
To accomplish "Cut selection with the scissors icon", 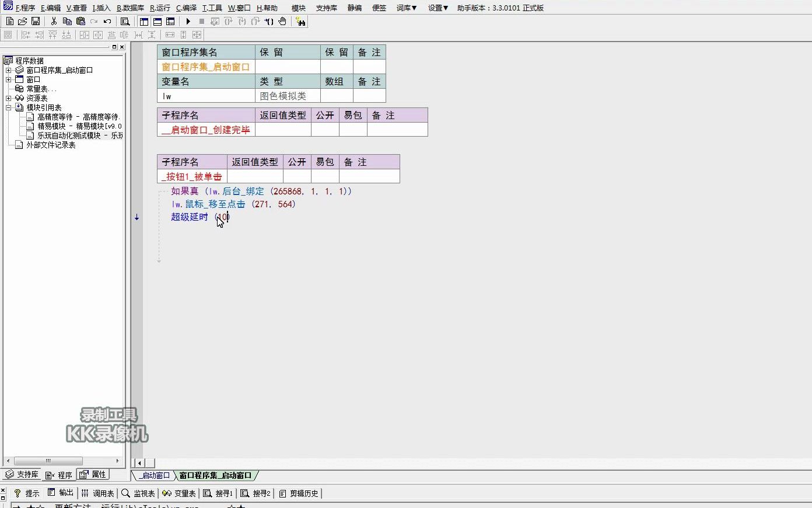I will tap(54, 22).
